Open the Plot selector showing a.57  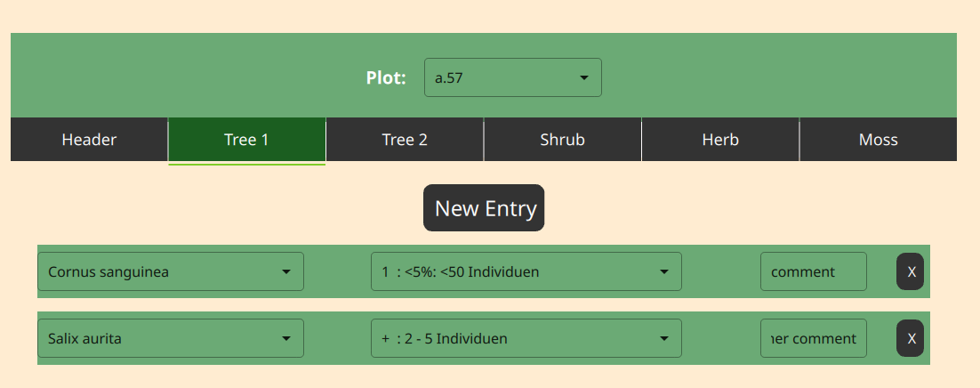pyautogui.click(x=512, y=77)
